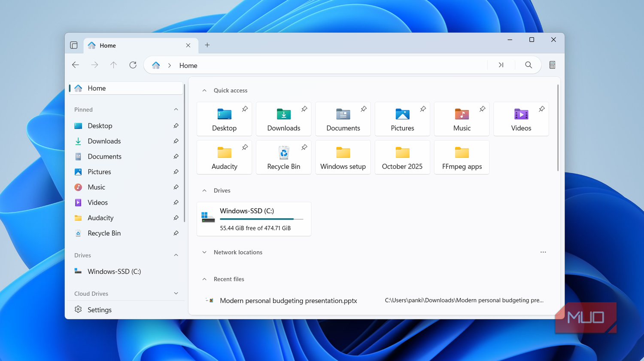Open the Music quick access card
This screenshot has height=361, width=644.
(462, 119)
